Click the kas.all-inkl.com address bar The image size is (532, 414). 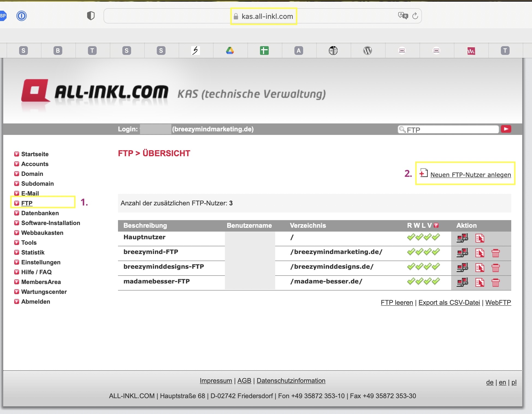click(263, 16)
